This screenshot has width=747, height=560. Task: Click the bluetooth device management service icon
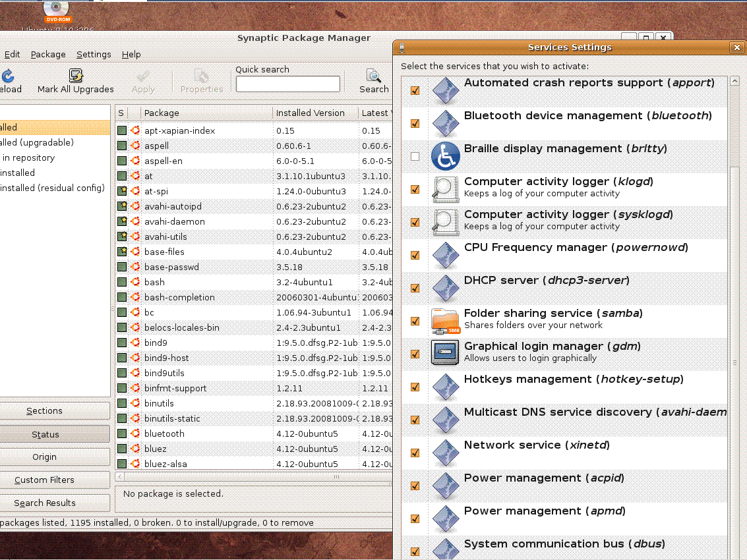(x=446, y=123)
